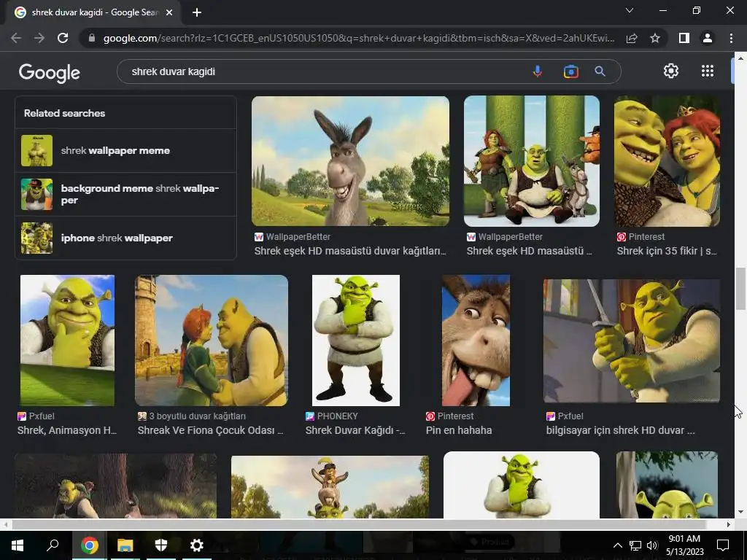
Task: Open 'Shrek, Animasyon H...' Pxfuel link
Action: coord(67,430)
